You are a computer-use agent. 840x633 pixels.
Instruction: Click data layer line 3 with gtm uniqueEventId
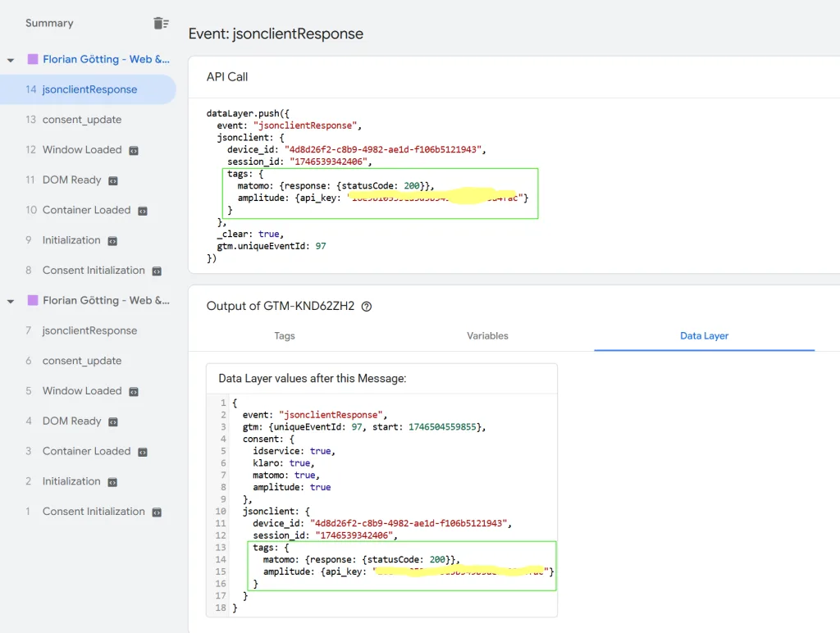363,427
